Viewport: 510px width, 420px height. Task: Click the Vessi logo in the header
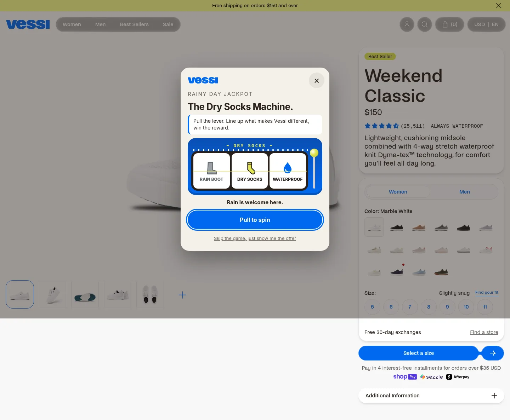(28, 24)
